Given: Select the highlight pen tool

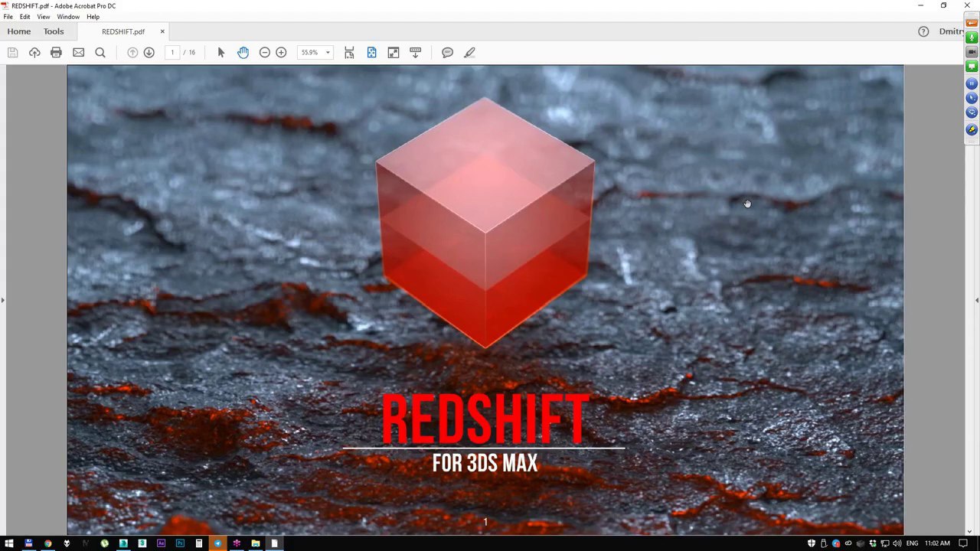Looking at the screenshot, I should [469, 52].
